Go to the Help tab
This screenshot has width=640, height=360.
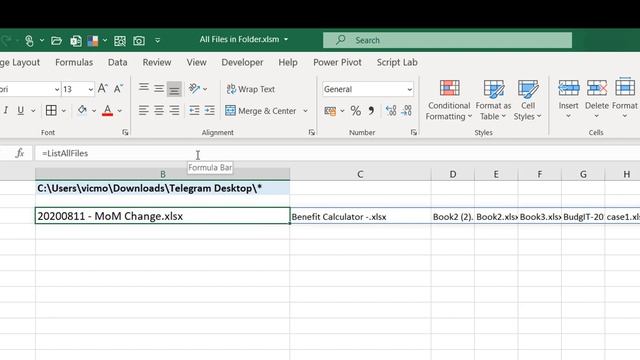[x=288, y=62]
